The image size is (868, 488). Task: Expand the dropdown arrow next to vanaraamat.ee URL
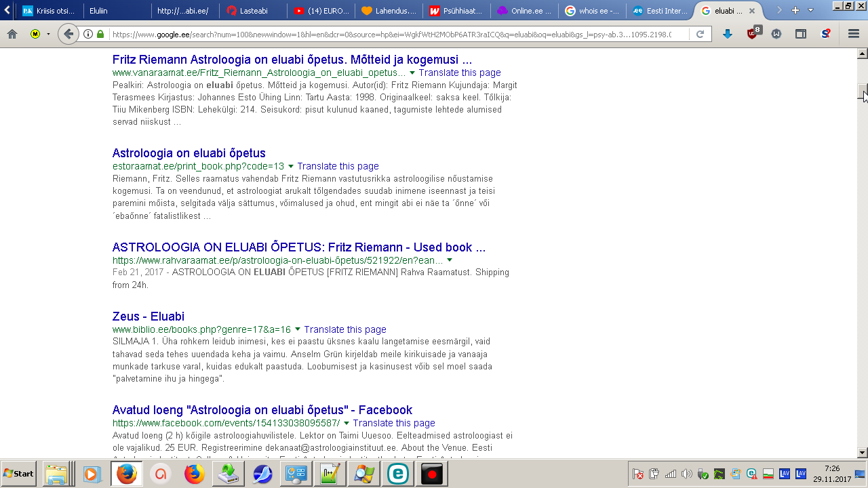pyautogui.click(x=412, y=73)
